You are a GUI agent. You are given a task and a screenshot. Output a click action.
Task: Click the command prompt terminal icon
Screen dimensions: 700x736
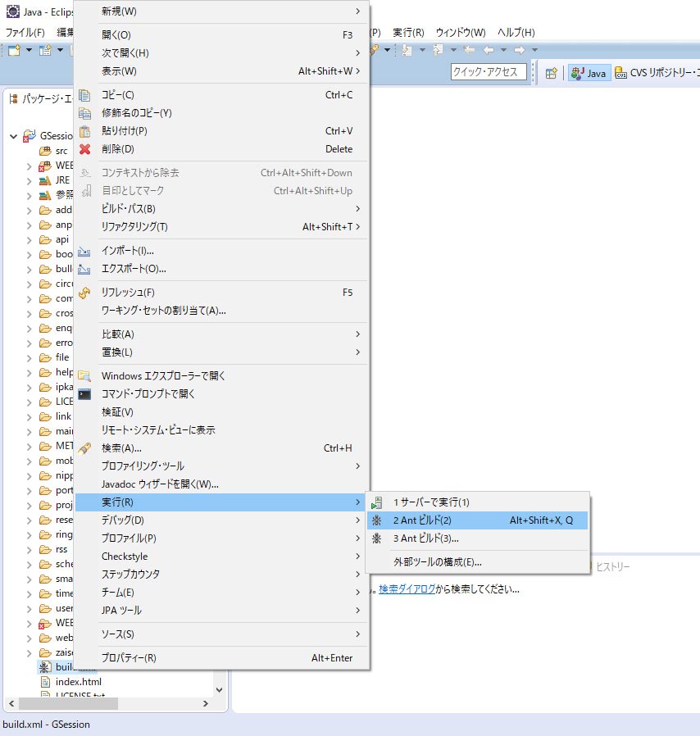[x=84, y=394]
